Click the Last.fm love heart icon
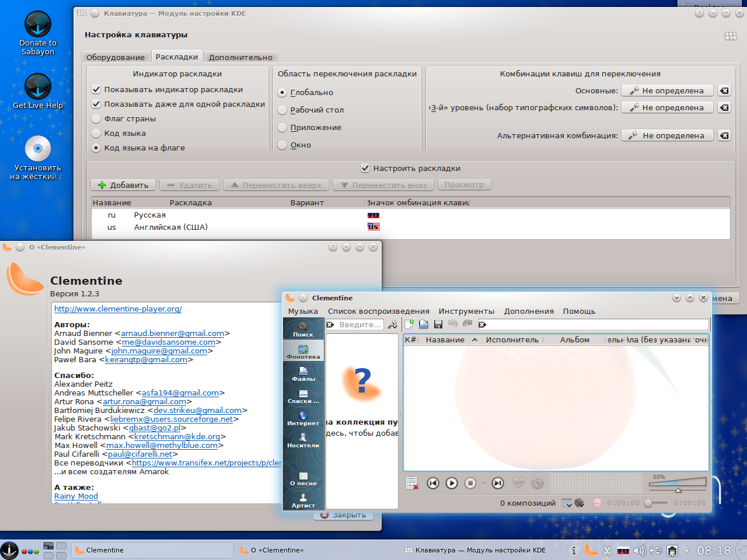The width and height of the screenshot is (747, 560). point(519,483)
